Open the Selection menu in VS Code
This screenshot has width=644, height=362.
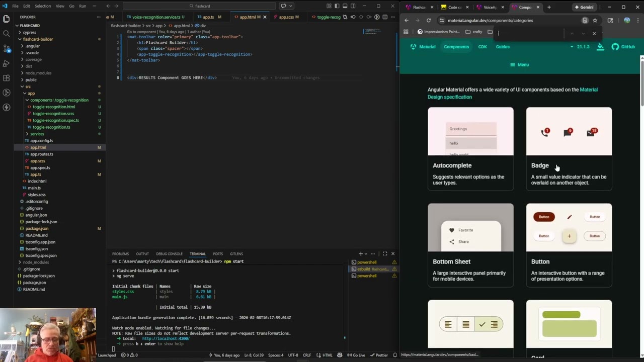tap(42, 6)
